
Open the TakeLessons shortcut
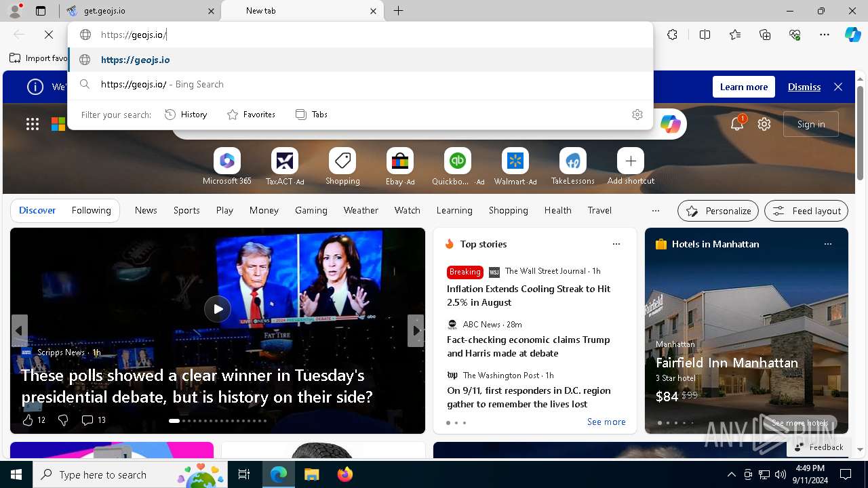click(573, 167)
